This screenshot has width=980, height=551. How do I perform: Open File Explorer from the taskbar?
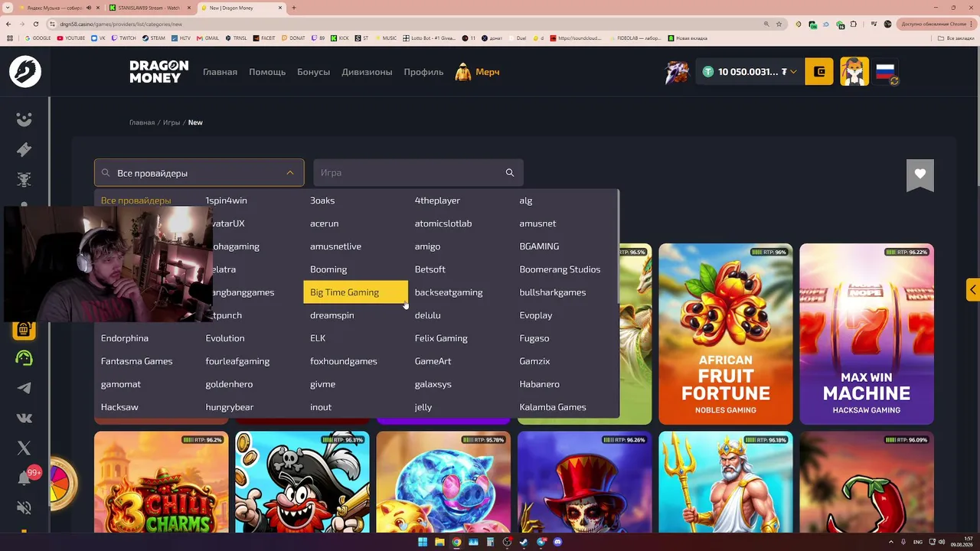(439, 542)
